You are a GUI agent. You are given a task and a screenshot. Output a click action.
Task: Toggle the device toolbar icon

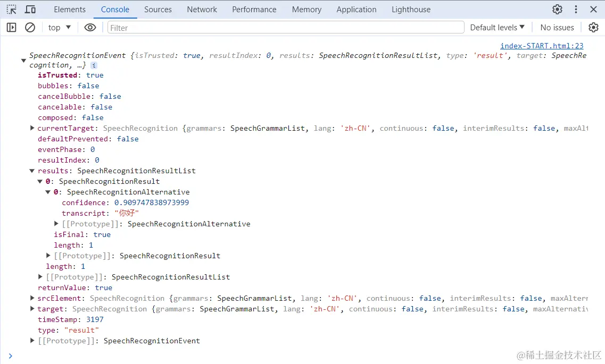[x=30, y=9]
